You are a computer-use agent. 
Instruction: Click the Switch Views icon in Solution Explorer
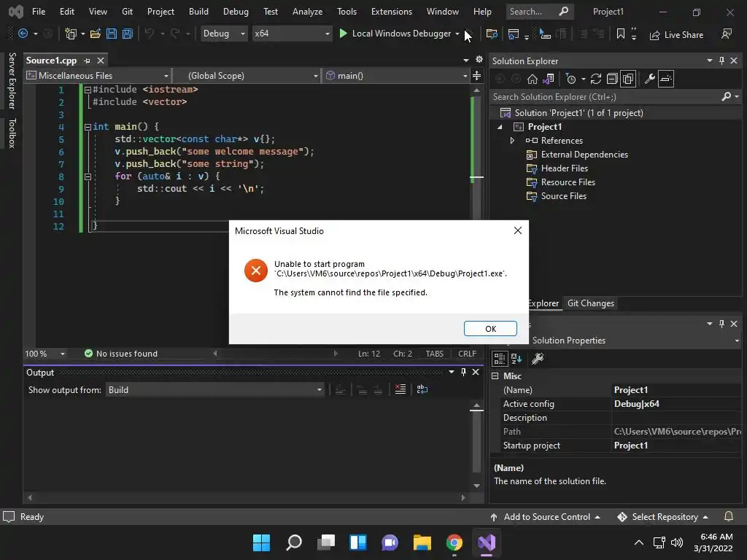tap(549, 79)
